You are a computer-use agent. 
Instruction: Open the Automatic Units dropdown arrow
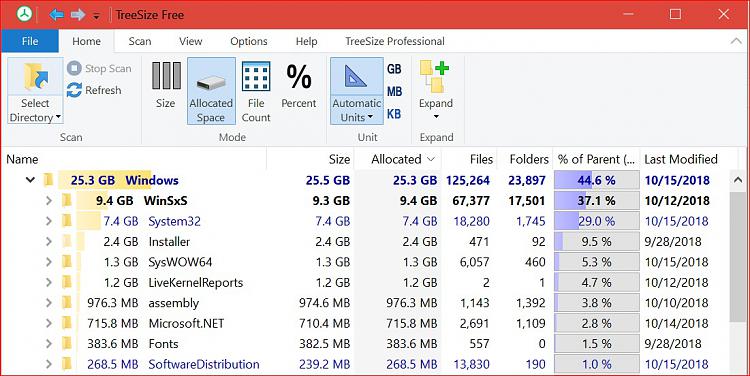(x=370, y=117)
